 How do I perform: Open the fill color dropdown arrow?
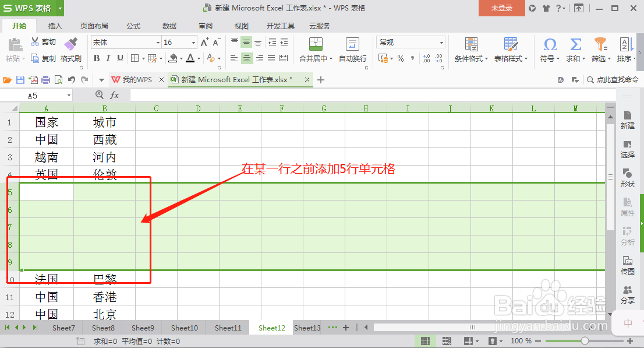click(181, 58)
